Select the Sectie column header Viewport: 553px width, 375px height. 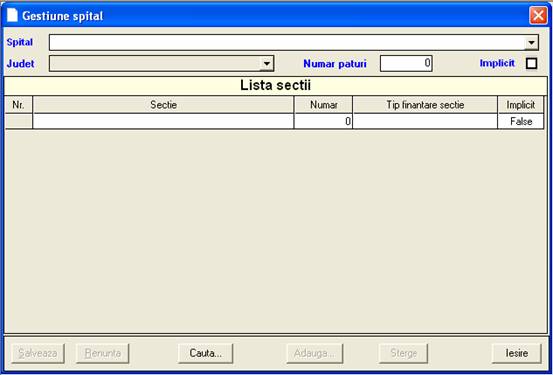(163, 105)
